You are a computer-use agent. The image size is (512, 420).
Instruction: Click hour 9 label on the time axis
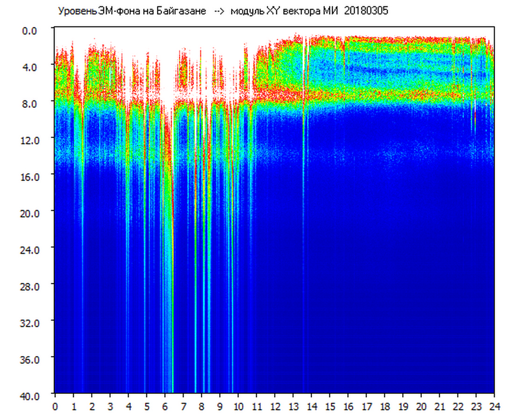(220, 406)
